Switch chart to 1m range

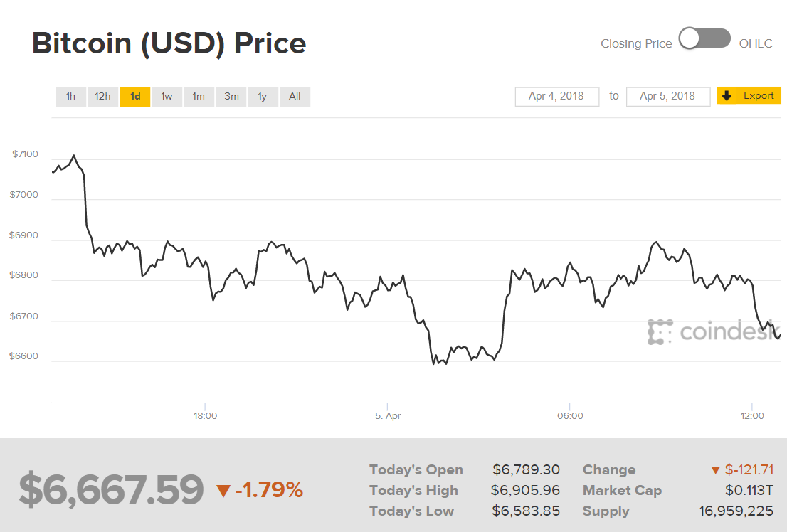point(199,97)
